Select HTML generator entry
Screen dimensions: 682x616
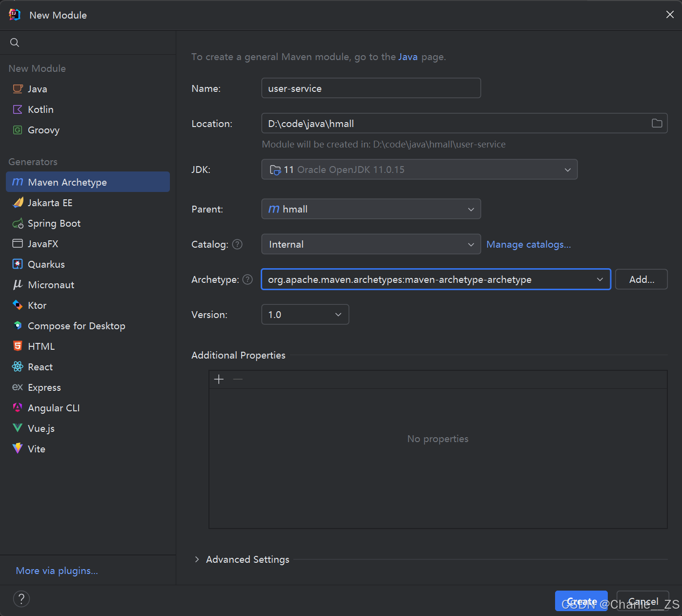tap(88, 346)
